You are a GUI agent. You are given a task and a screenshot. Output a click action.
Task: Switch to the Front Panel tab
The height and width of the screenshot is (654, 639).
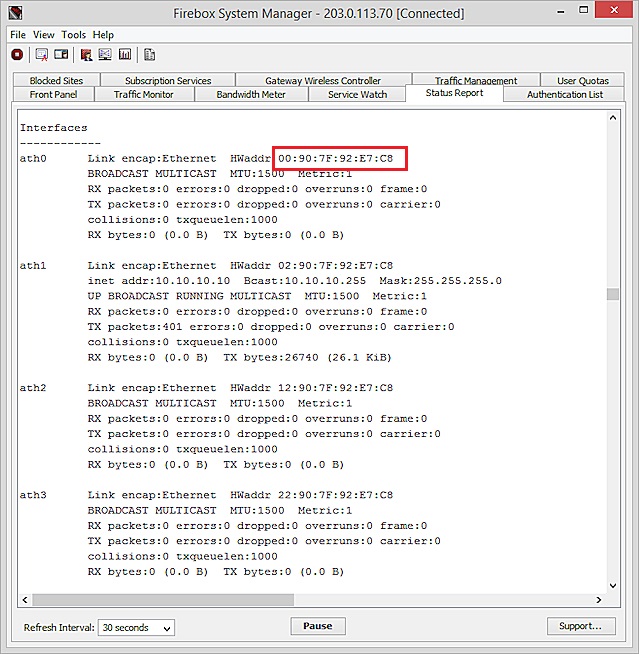point(53,94)
